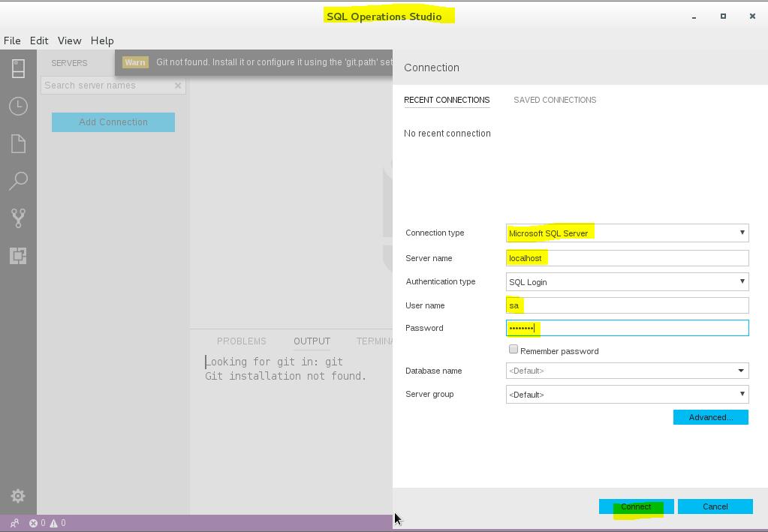Viewport: 768px width, 532px height.
Task: Switch to the Output panel tab
Action: 312,341
